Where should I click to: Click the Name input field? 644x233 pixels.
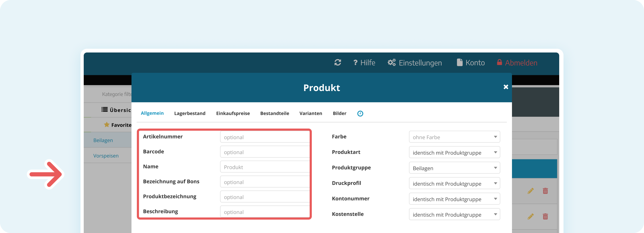(x=265, y=167)
